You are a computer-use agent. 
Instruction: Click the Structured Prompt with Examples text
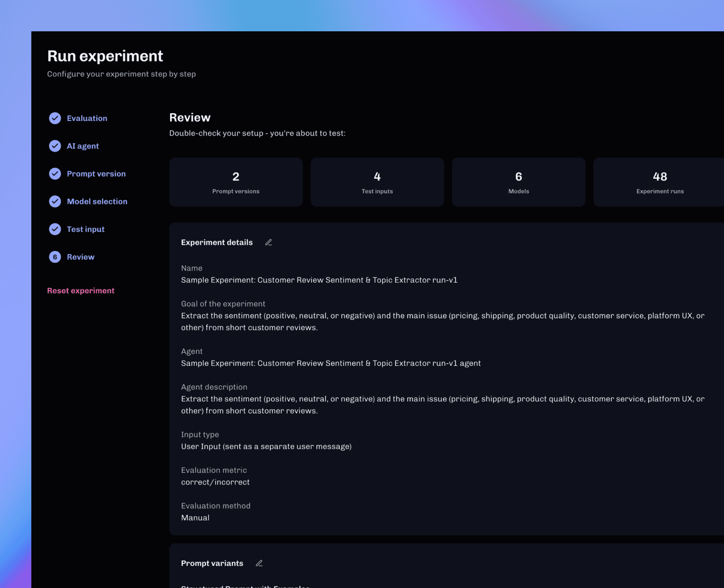[x=245, y=586]
